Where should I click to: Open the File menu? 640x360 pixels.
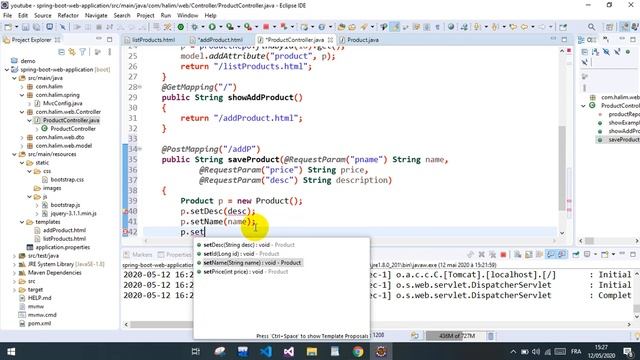tap(7, 16)
